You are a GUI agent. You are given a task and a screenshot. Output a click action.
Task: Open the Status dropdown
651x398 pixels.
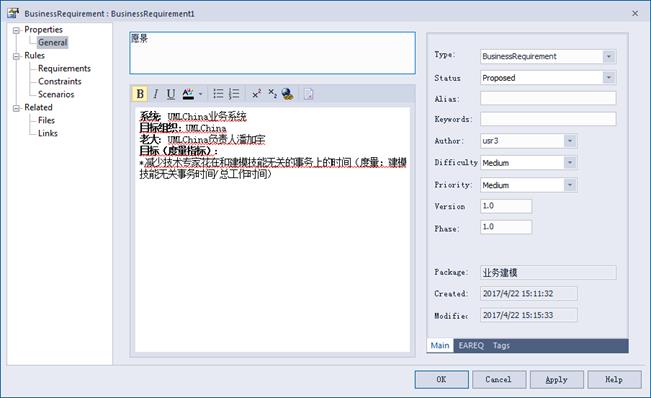point(609,78)
